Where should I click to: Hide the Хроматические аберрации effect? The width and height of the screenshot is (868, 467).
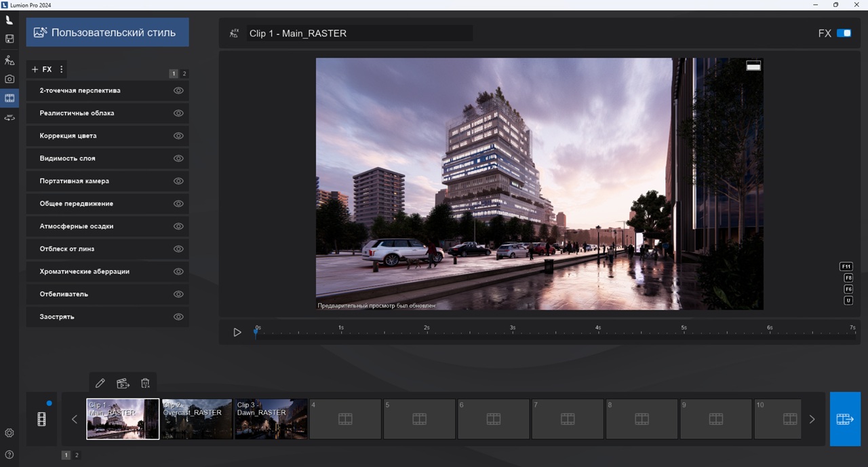(x=179, y=272)
